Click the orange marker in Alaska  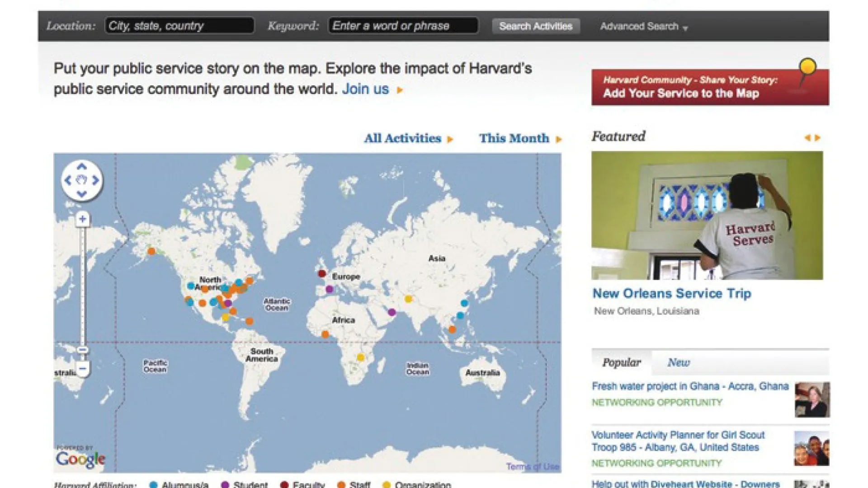(151, 251)
